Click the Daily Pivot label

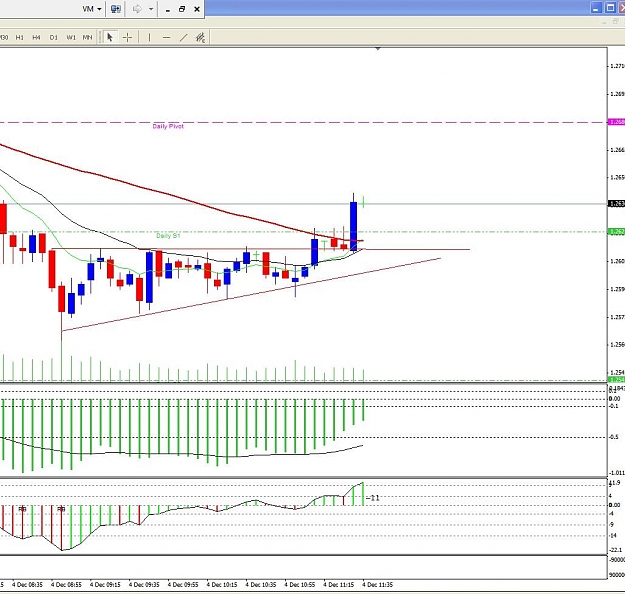[168, 126]
